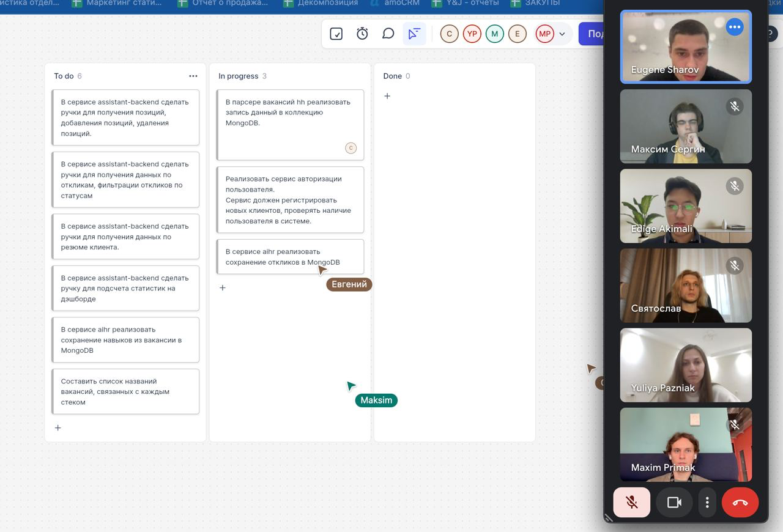783x532 pixels.
Task: Open the card about парсере вакансий hh
Action: pyautogui.click(x=290, y=125)
